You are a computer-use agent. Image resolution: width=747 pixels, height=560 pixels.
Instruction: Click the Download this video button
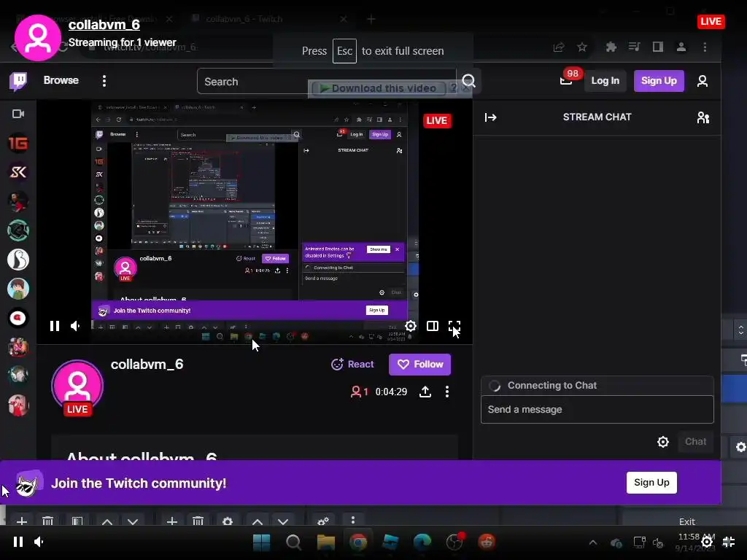[377, 88]
